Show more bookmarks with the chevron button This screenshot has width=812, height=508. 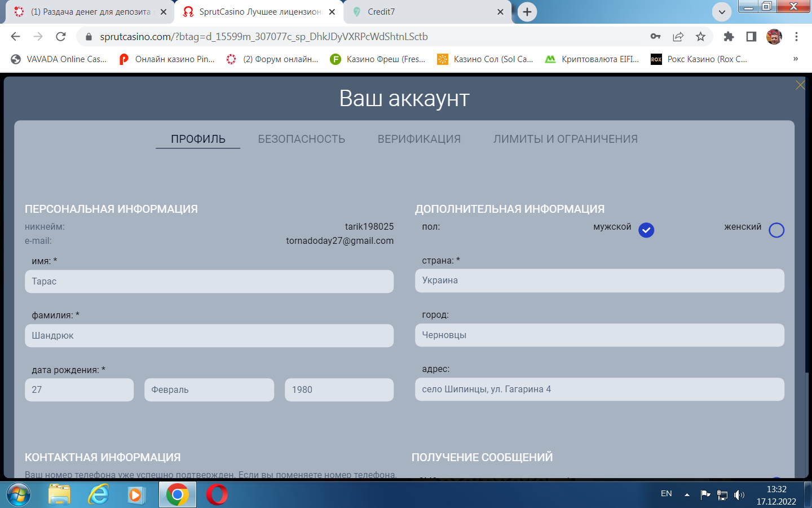[796, 59]
